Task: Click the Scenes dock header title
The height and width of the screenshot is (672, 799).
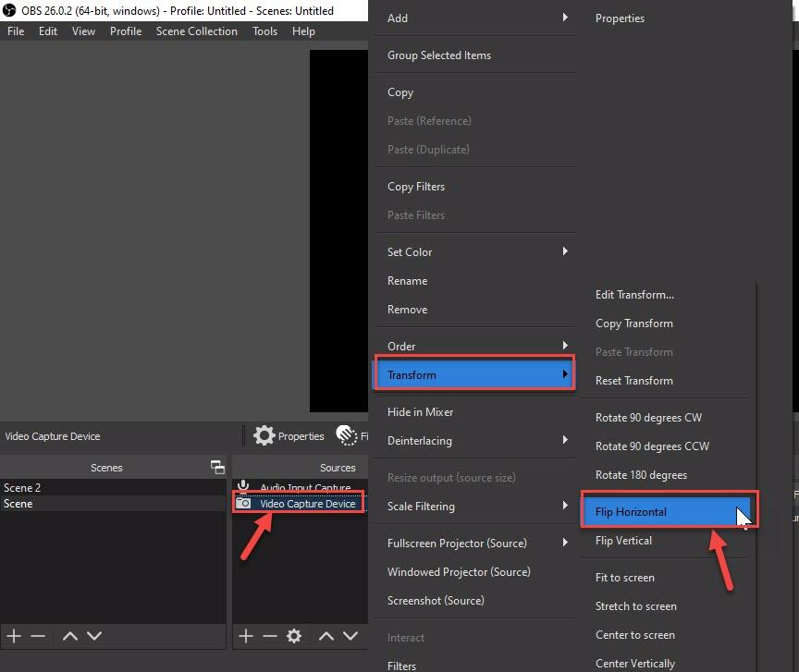Action: [106, 467]
